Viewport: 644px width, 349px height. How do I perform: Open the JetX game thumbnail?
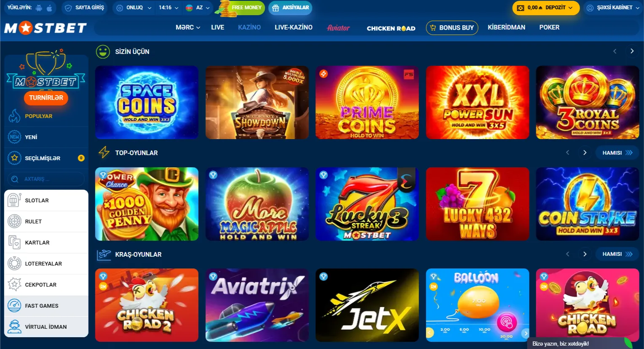tap(367, 305)
